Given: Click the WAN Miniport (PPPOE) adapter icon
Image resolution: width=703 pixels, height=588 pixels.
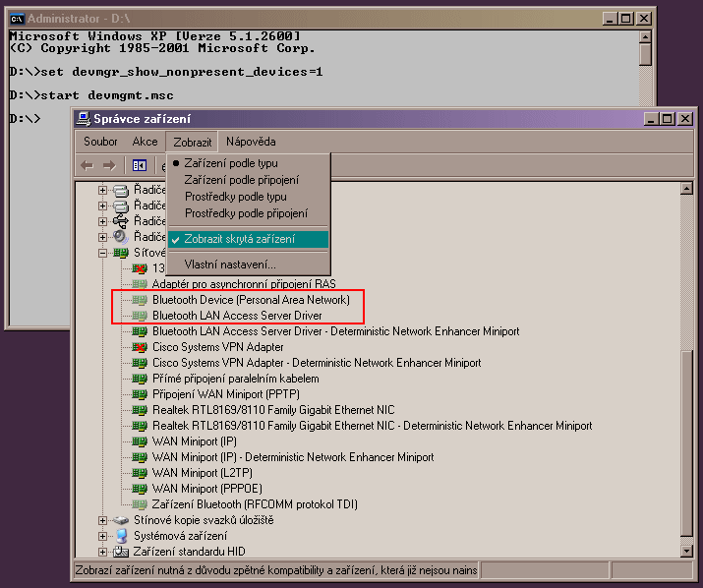Looking at the screenshot, I should [x=140, y=489].
